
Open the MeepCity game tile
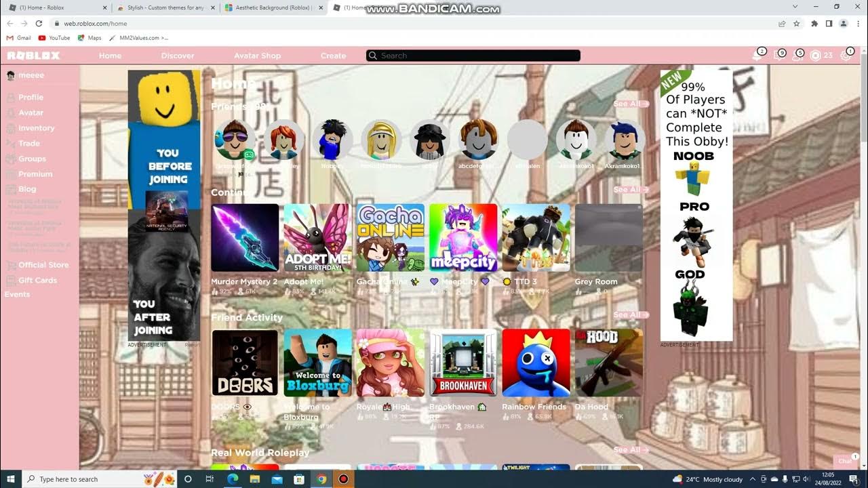tap(463, 238)
